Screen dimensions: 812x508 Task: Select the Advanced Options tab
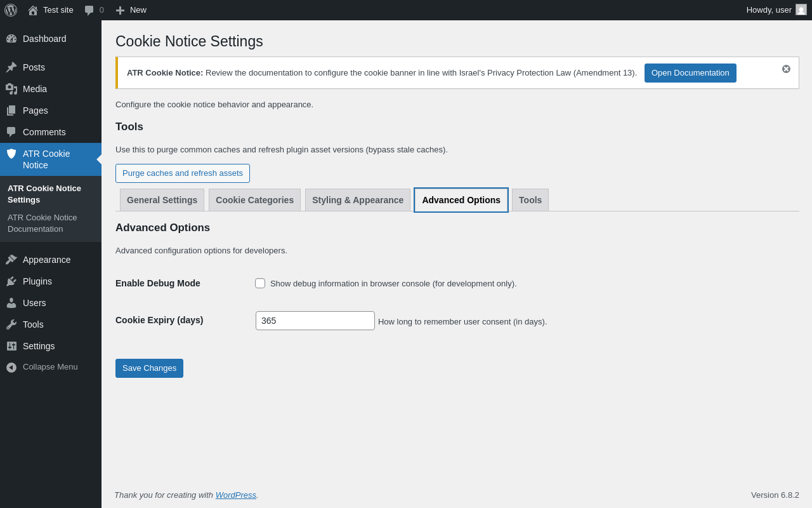pos(461,200)
